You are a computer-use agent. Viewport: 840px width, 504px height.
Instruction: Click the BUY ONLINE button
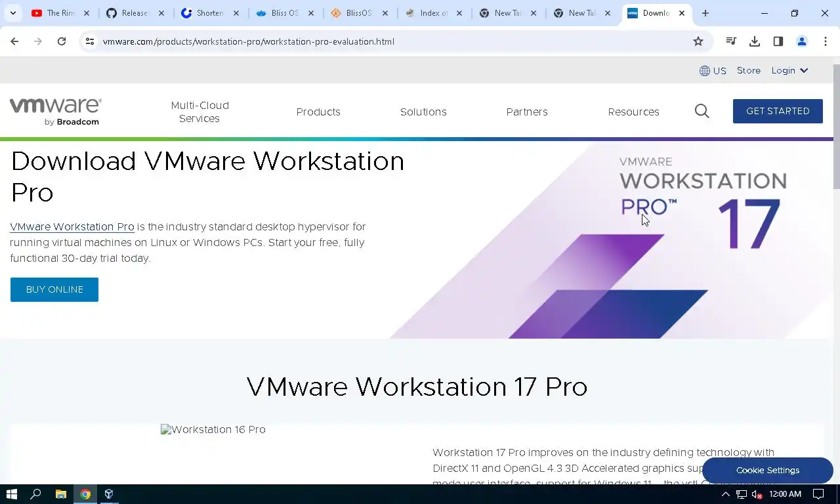click(54, 289)
